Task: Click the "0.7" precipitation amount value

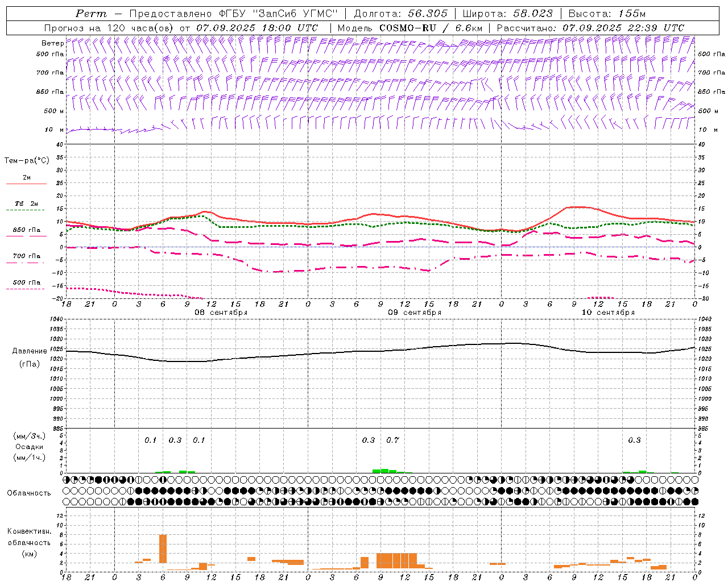Action: [x=392, y=440]
